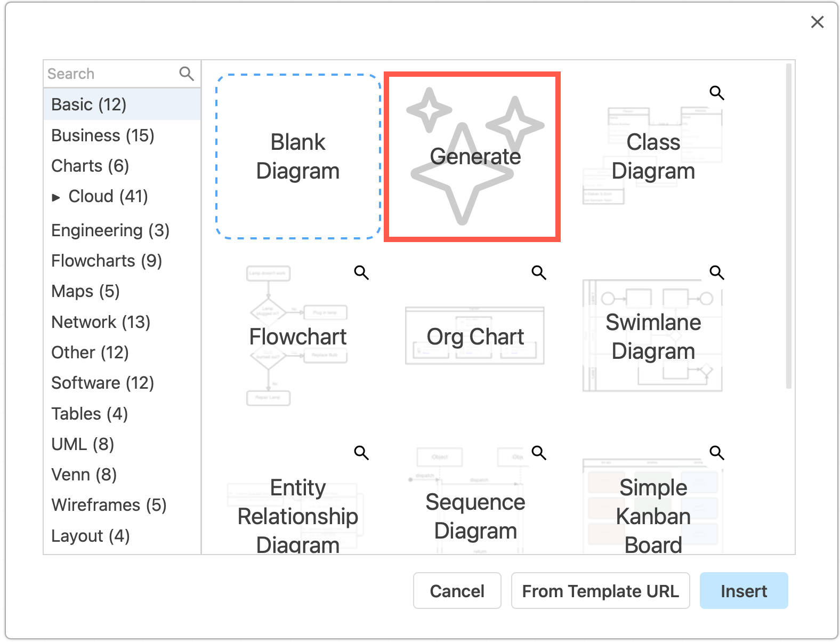The width and height of the screenshot is (840, 642).
Task: Open the Wireframes category
Action: [x=108, y=504]
